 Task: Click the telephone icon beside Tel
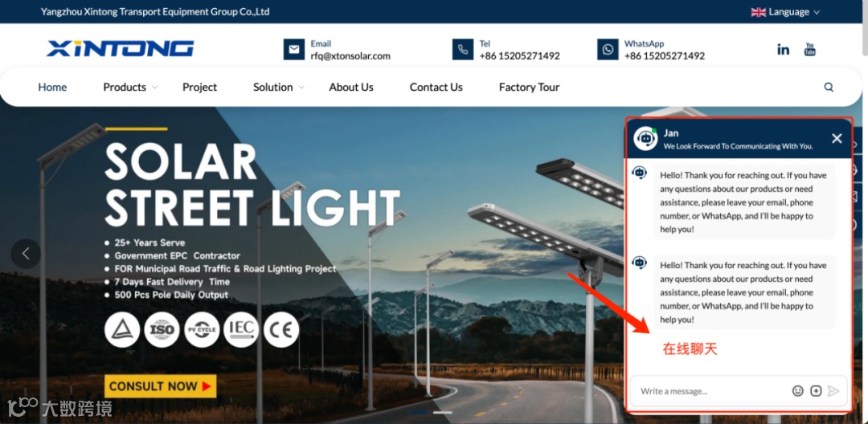click(x=463, y=49)
